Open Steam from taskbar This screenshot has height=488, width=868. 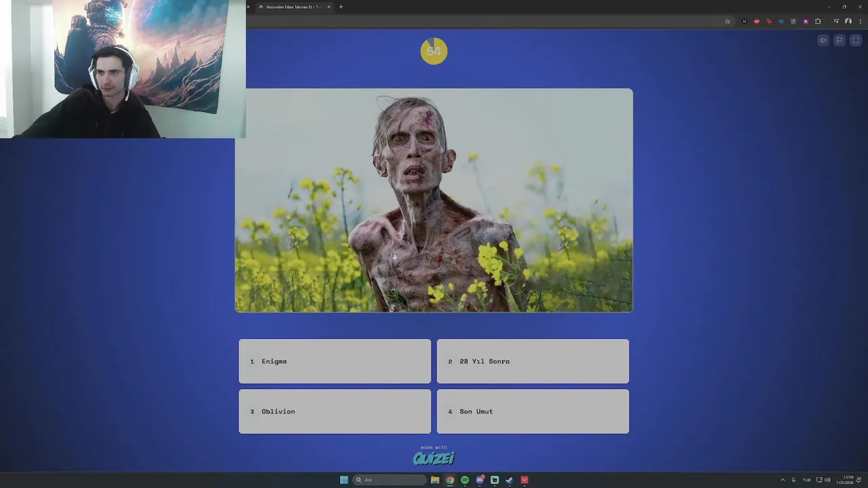[509, 480]
